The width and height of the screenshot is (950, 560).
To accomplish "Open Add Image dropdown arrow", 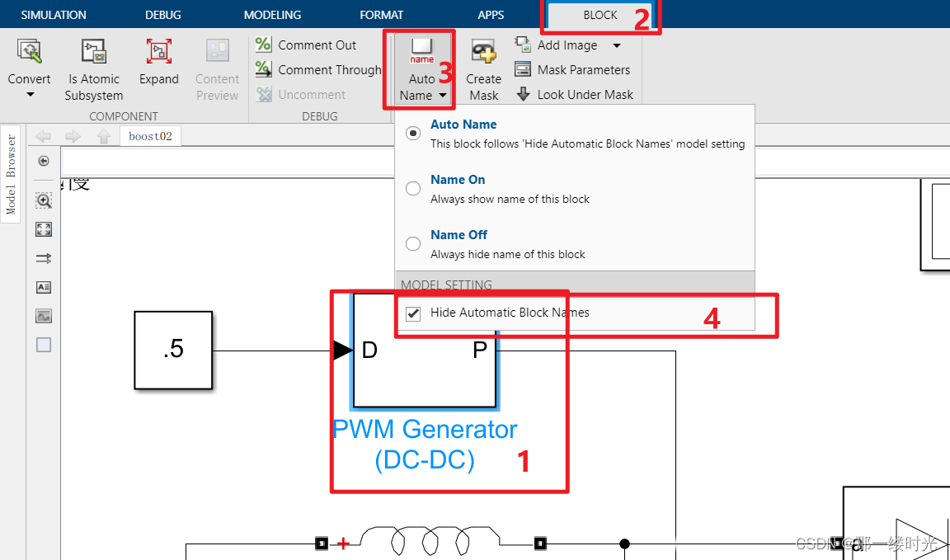I will coord(617,45).
